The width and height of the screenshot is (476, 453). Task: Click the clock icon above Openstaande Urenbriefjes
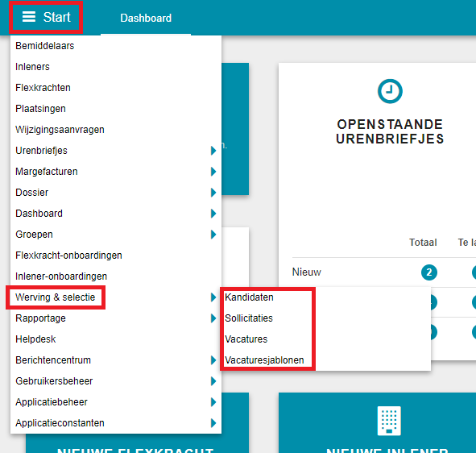tap(390, 91)
